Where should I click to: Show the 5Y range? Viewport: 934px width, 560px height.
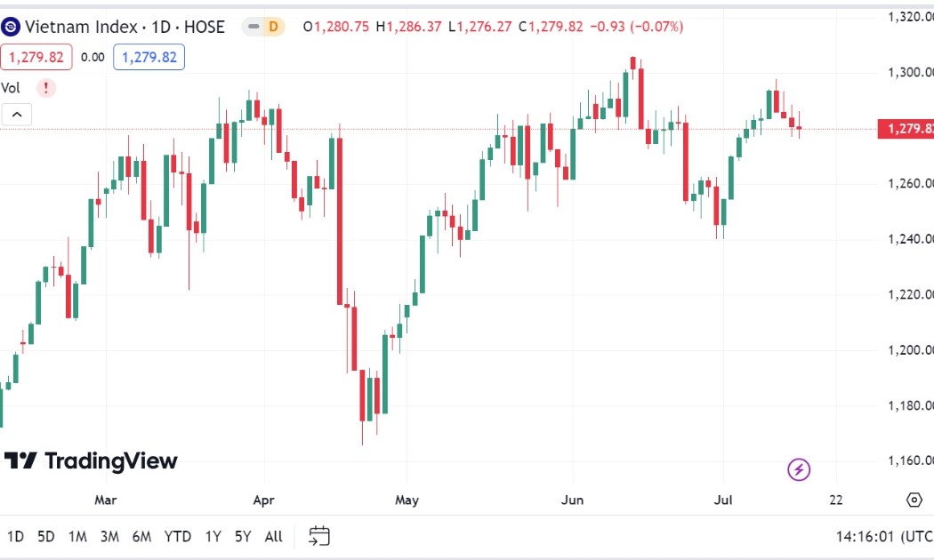(243, 537)
